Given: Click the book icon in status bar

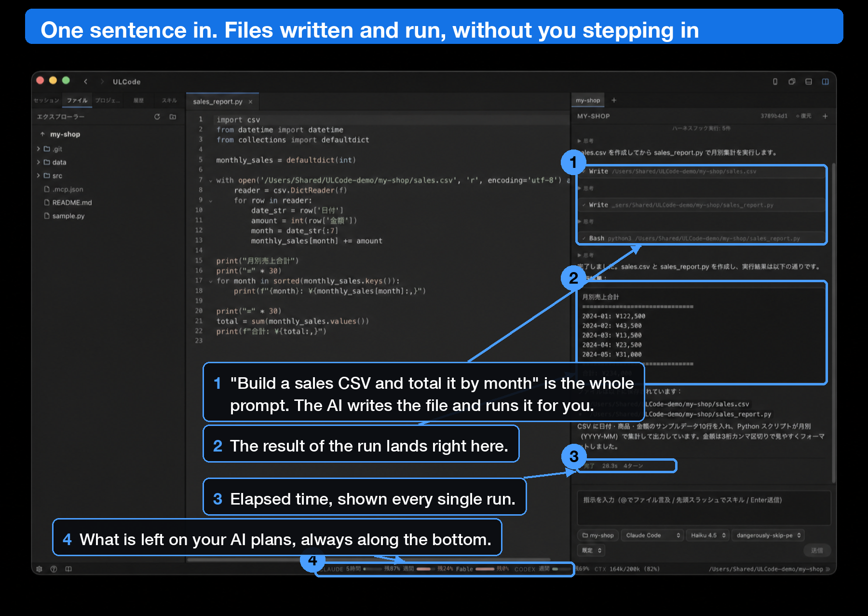Looking at the screenshot, I should (x=68, y=569).
